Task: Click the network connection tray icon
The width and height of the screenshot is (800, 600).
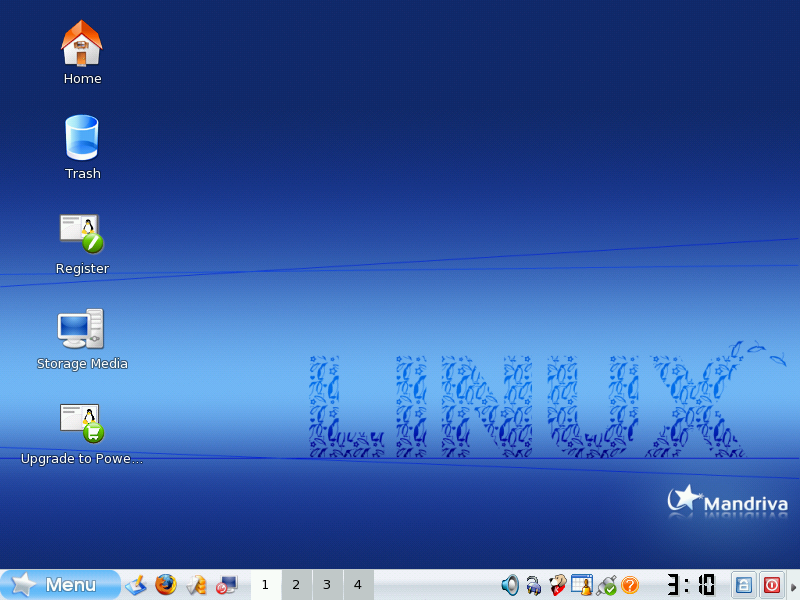Action: (606, 585)
